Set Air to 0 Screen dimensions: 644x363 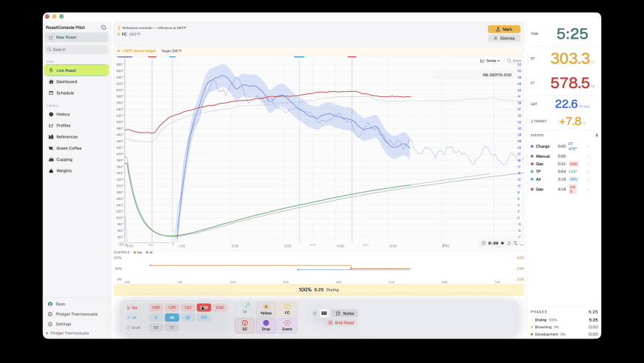pos(155,317)
